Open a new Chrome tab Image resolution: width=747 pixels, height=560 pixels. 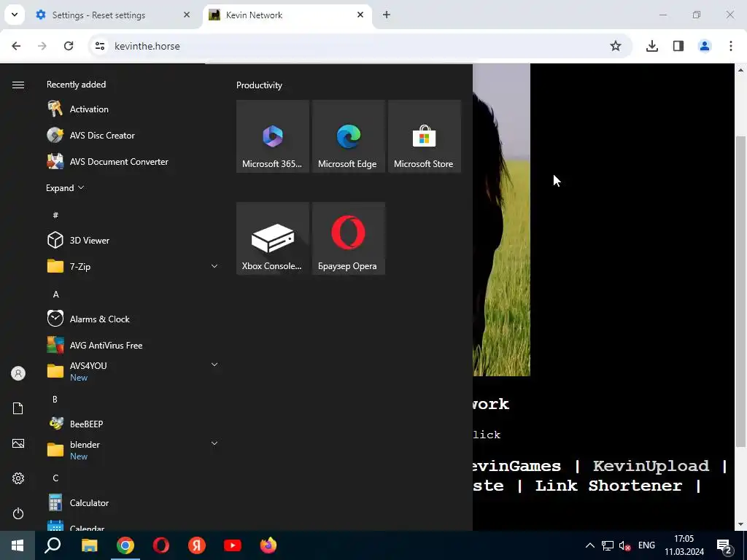click(387, 15)
